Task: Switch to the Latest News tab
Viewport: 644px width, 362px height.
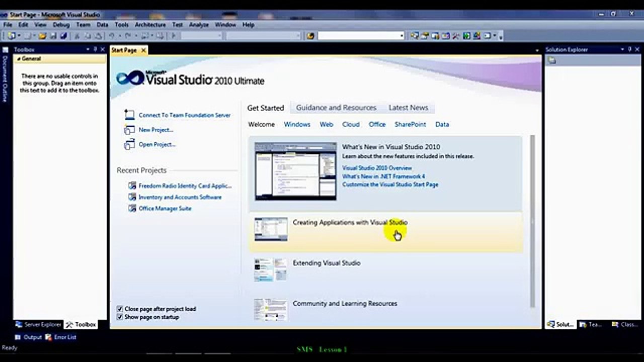Action: coord(408,108)
